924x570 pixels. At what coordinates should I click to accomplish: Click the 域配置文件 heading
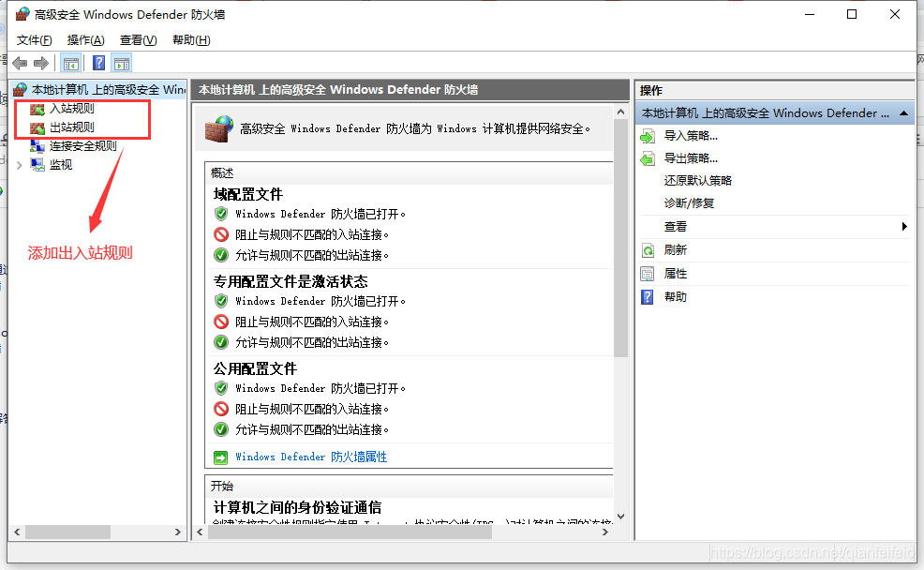click(x=248, y=194)
